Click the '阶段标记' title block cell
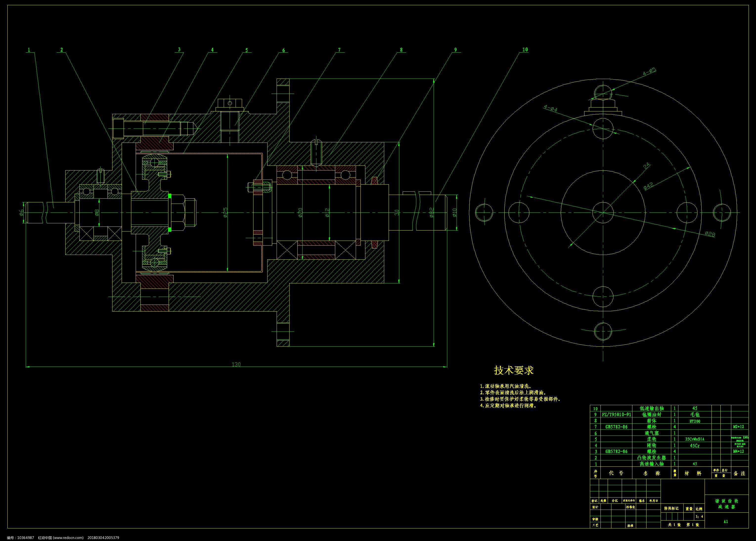Image resolution: width=756 pixels, height=541 pixels. coord(671,509)
